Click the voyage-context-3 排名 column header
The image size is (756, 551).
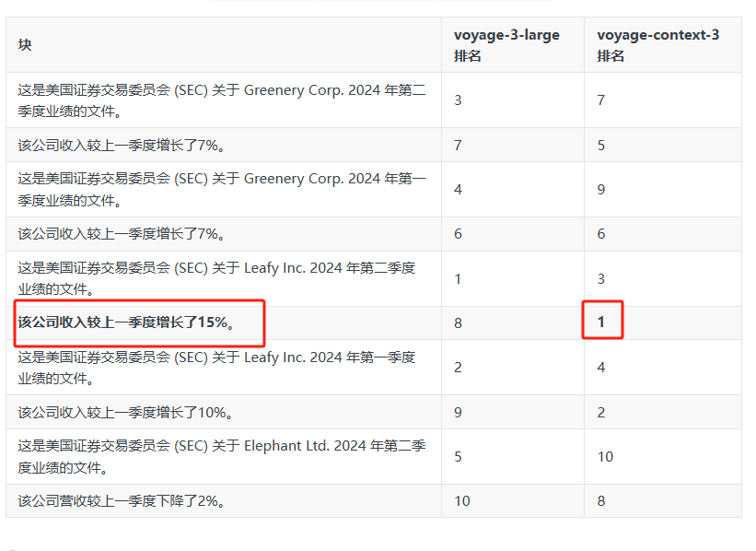point(657,45)
